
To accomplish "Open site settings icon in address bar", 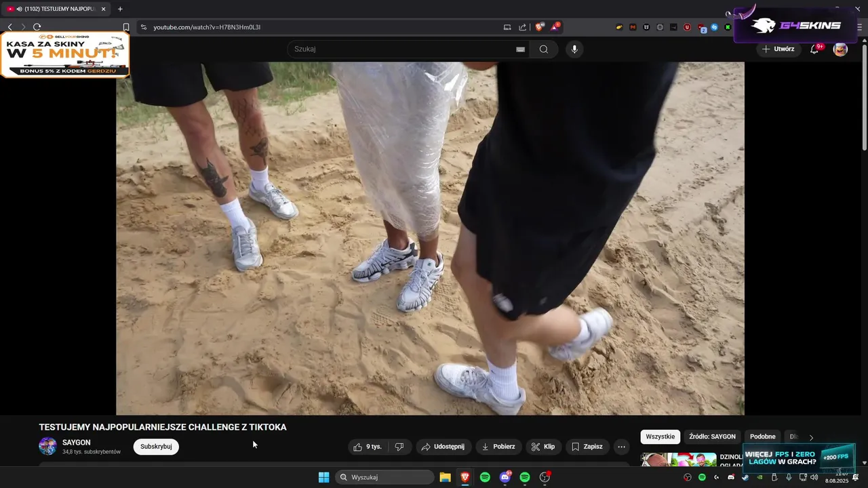I will pyautogui.click(x=143, y=27).
